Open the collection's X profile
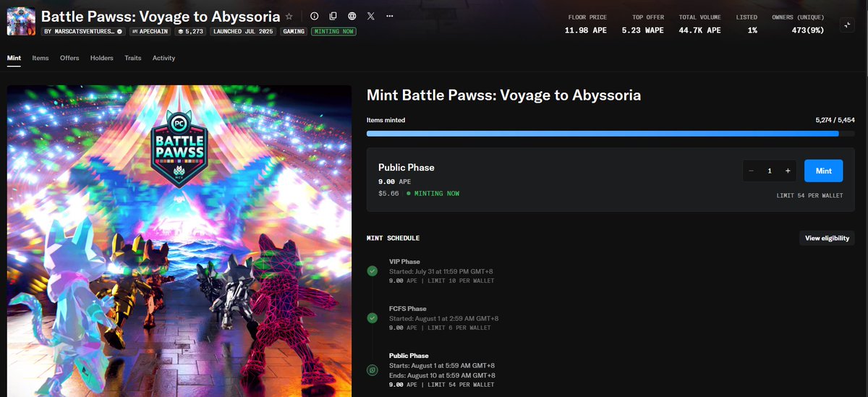Image resolution: width=868 pixels, height=397 pixels. pos(371,16)
